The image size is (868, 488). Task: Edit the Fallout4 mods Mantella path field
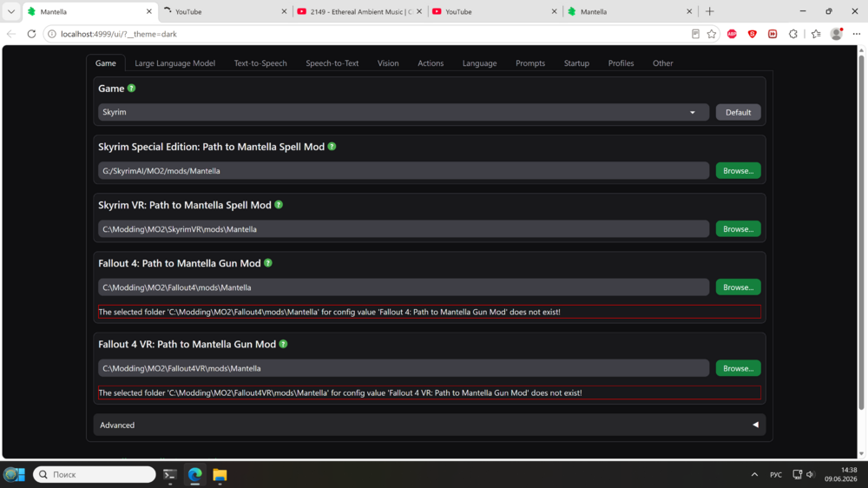click(404, 287)
